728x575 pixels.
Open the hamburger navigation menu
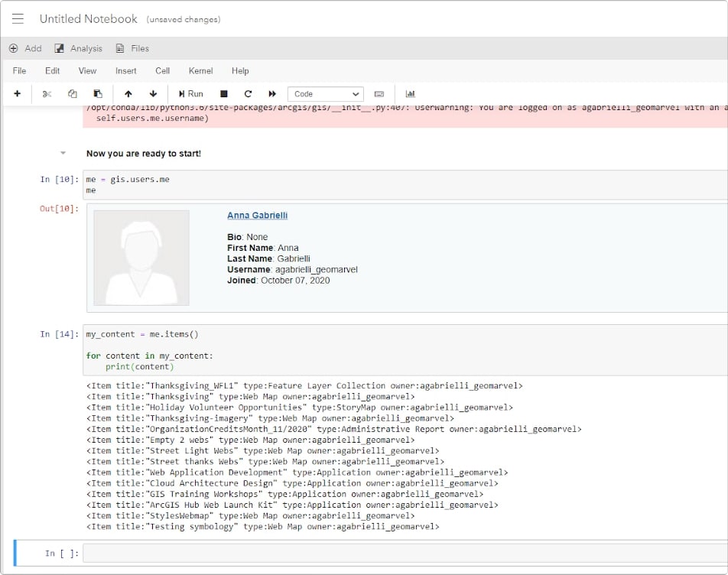[x=18, y=19]
